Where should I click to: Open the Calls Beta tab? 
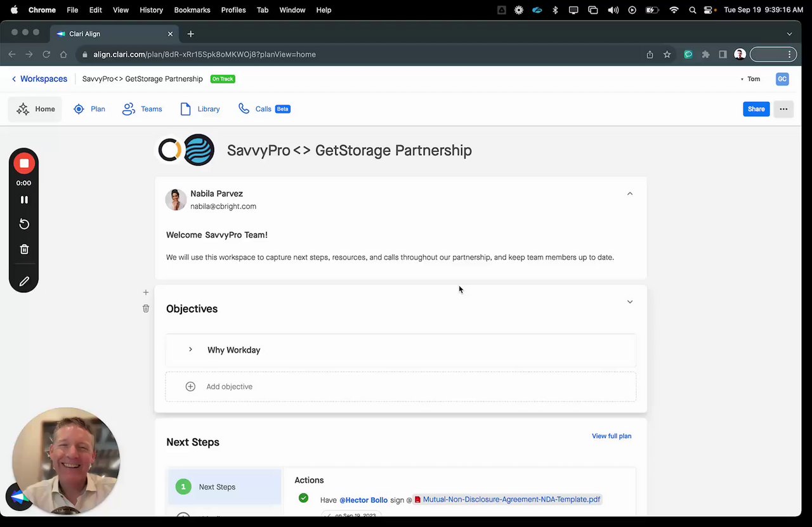264,109
